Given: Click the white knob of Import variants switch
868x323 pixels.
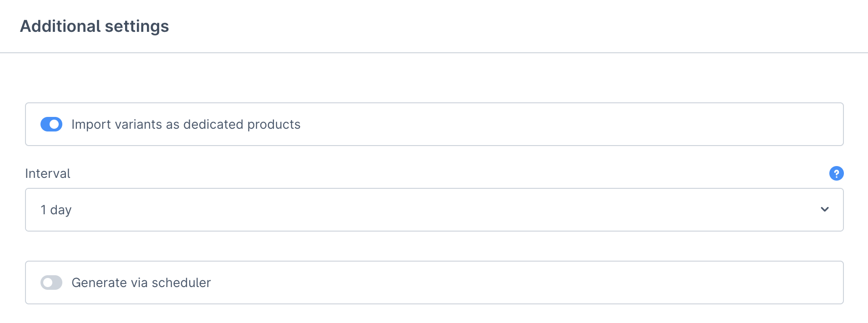Looking at the screenshot, I should point(55,124).
